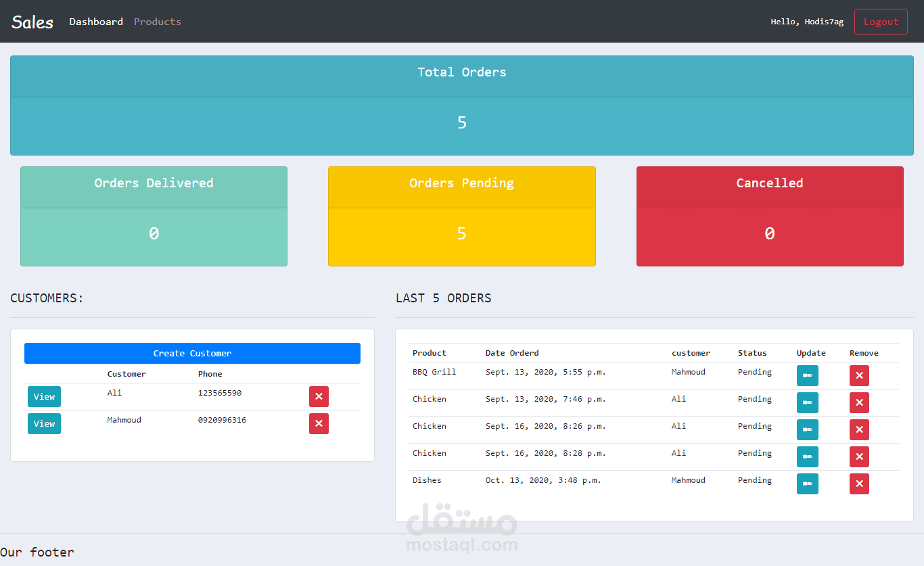Remove Chicken order dated 7:46 p.m.

coord(859,403)
